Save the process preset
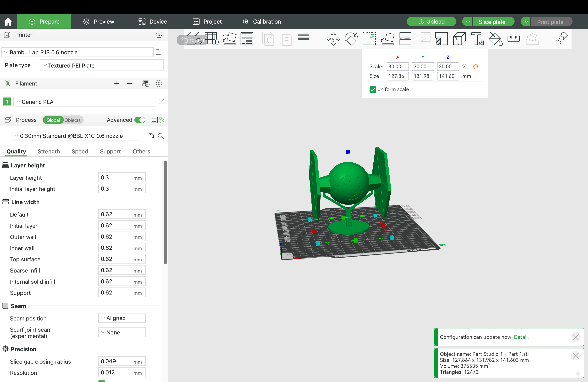Screen dimensions: 588x382 tap(151, 136)
